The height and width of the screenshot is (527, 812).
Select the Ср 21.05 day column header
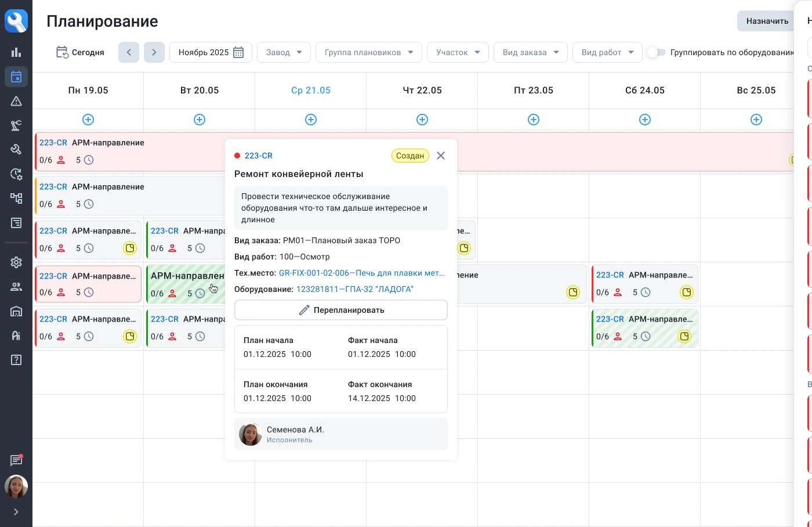click(x=311, y=91)
